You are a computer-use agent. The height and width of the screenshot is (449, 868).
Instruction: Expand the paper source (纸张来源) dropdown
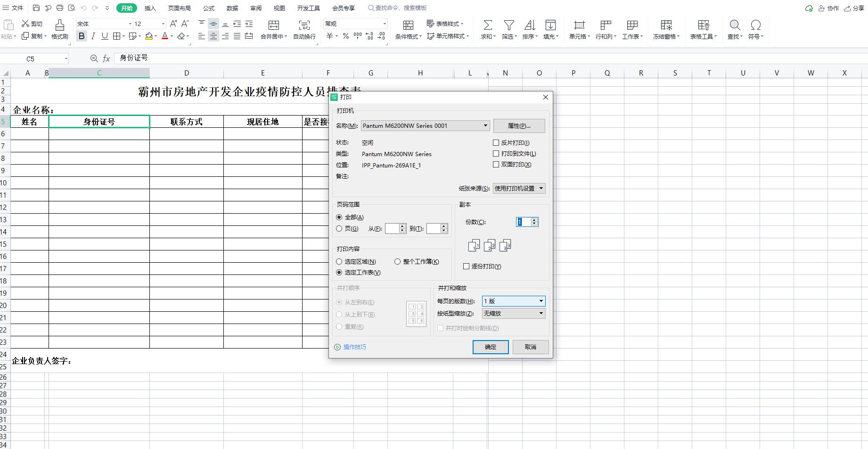[x=540, y=189]
